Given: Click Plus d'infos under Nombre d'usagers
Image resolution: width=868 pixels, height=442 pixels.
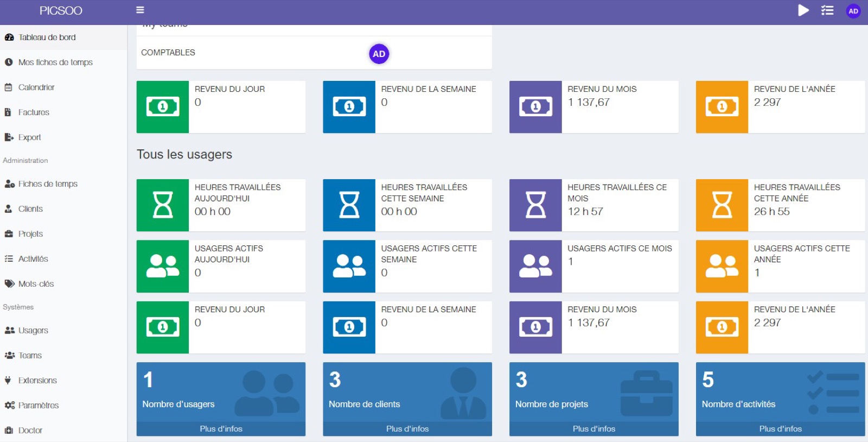Looking at the screenshot, I should 221,429.
